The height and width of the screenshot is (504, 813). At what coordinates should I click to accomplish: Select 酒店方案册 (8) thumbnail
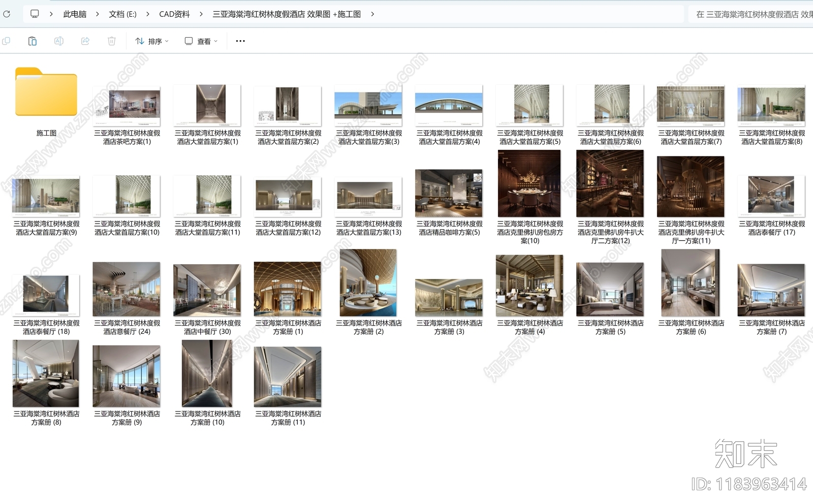coord(46,373)
